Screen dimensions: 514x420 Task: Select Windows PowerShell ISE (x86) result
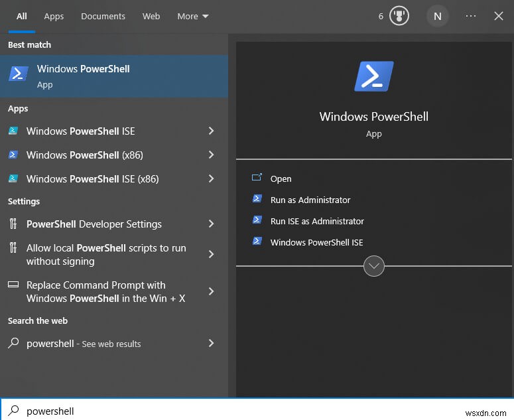[114, 178]
